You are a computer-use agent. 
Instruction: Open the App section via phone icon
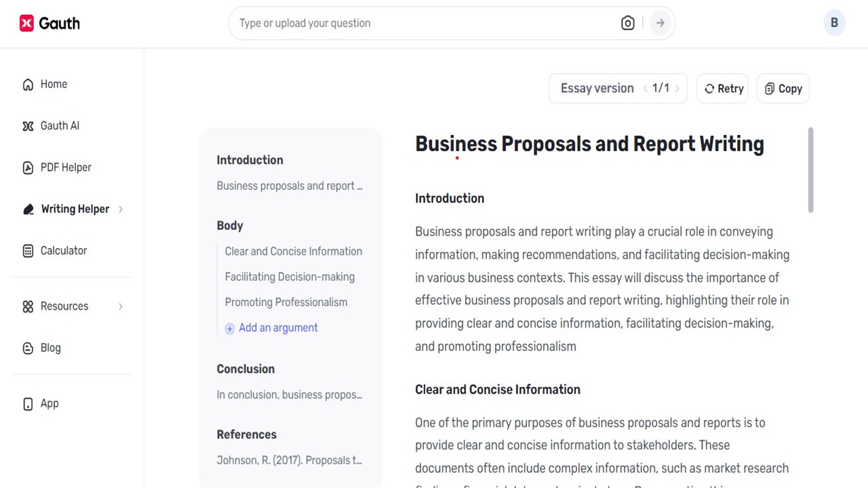[x=28, y=403]
